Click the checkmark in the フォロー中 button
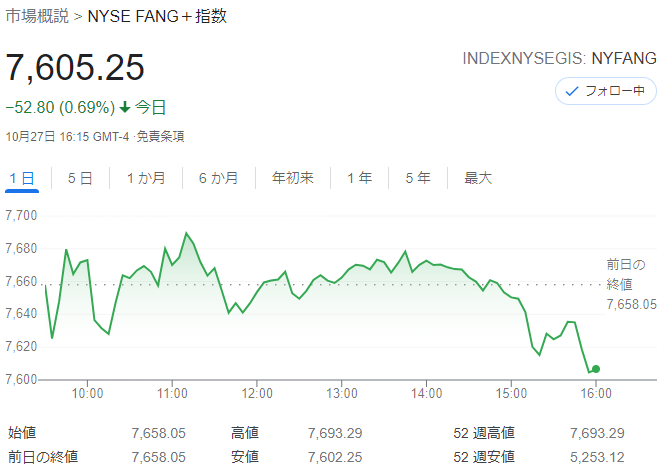Screen dimensions: 670x476 [x=571, y=91]
